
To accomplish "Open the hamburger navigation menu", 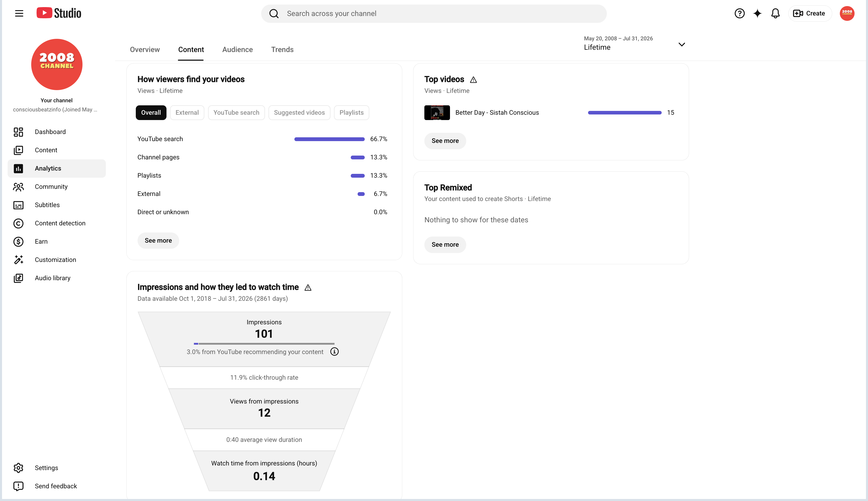I will (x=19, y=13).
